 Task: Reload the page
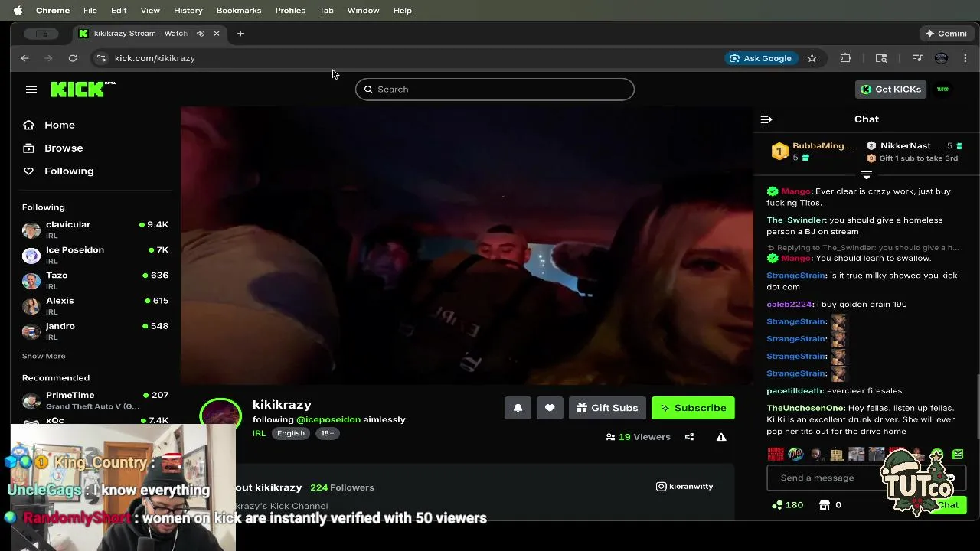[72, 58]
